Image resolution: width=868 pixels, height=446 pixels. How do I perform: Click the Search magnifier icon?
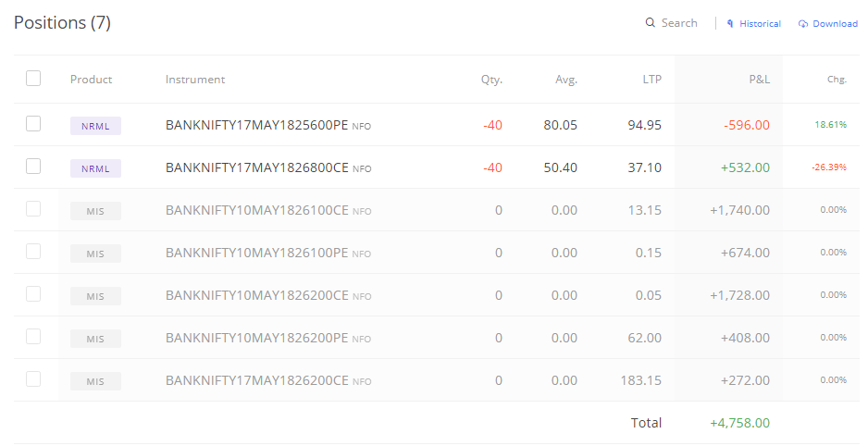tap(650, 23)
